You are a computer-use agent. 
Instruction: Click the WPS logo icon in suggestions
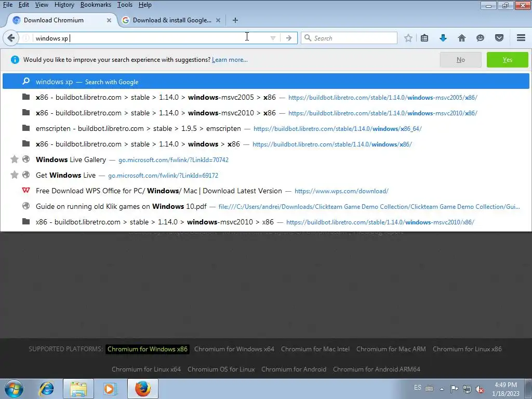click(x=26, y=190)
